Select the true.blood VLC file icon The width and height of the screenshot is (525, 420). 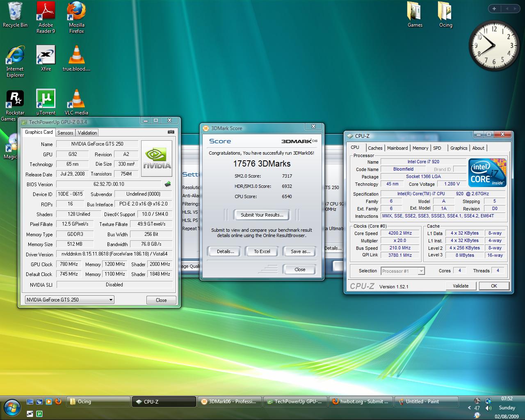point(76,58)
